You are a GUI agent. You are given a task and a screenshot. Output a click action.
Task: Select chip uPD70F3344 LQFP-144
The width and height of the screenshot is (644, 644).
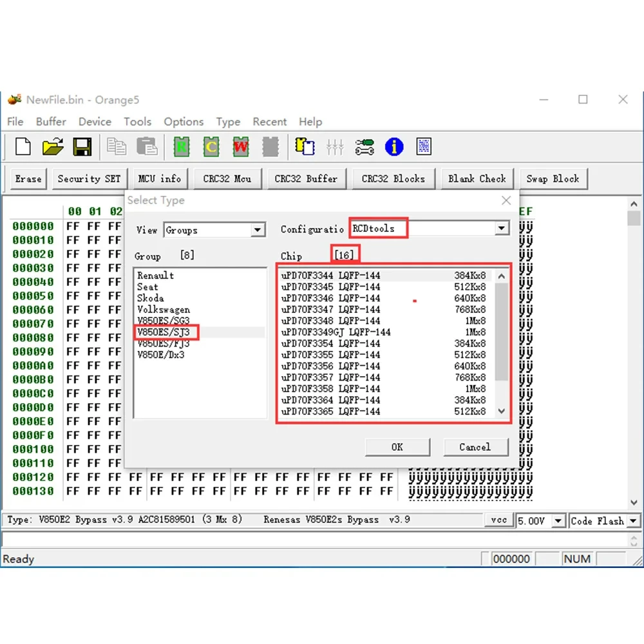point(384,275)
